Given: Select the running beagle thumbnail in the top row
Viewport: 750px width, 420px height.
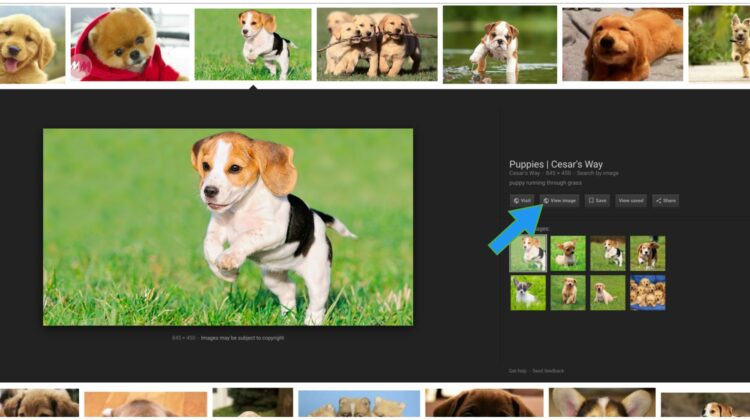Looking at the screenshot, I should (252, 44).
